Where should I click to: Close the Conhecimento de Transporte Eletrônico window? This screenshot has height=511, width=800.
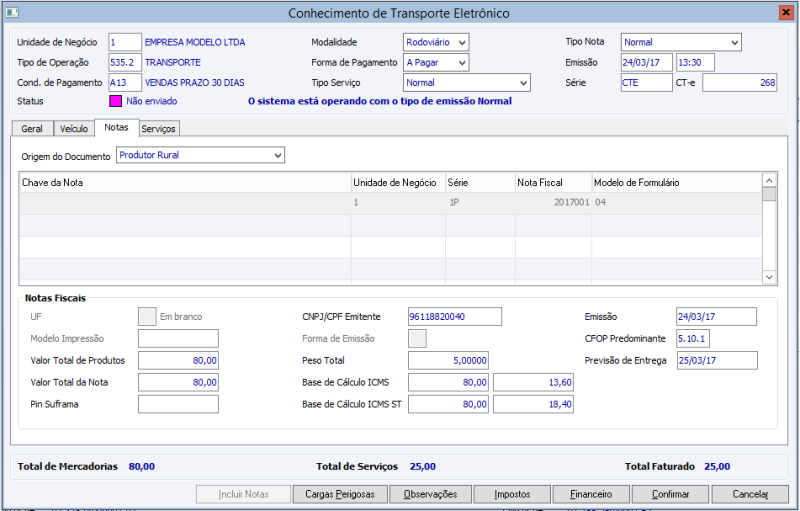click(x=786, y=13)
